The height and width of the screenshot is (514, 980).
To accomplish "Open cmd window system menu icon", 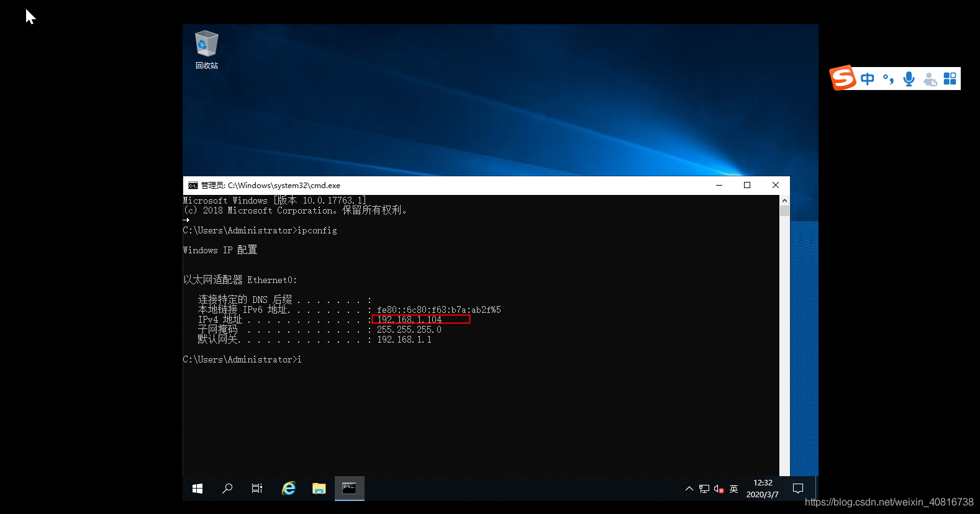I will coord(193,186).
